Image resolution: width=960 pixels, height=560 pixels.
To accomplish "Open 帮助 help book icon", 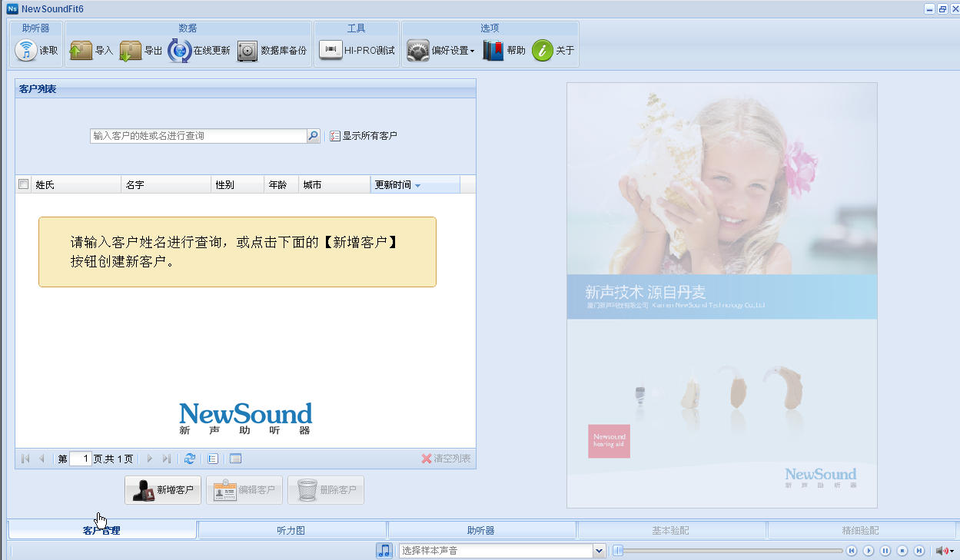I will [493, 51].
